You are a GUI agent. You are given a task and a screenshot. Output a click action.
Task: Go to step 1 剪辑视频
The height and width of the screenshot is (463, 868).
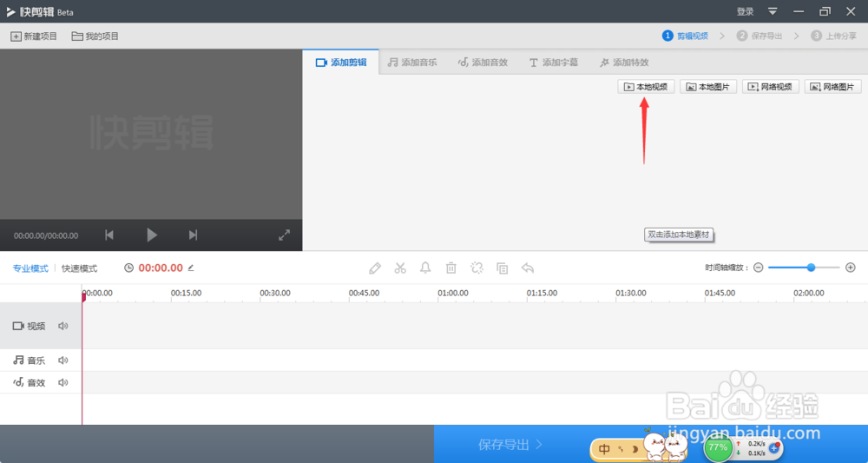tap(686, 36)
